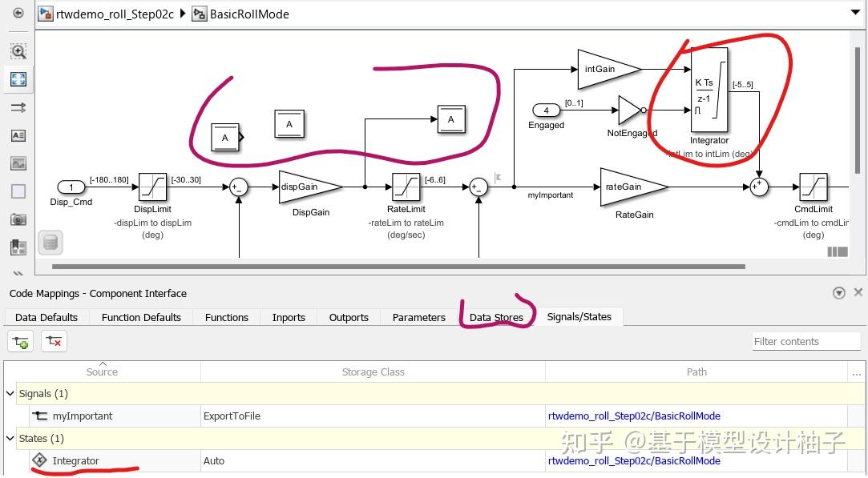
Task: Open the viewmarks palette icon
Action: click(x=18, y=247)
